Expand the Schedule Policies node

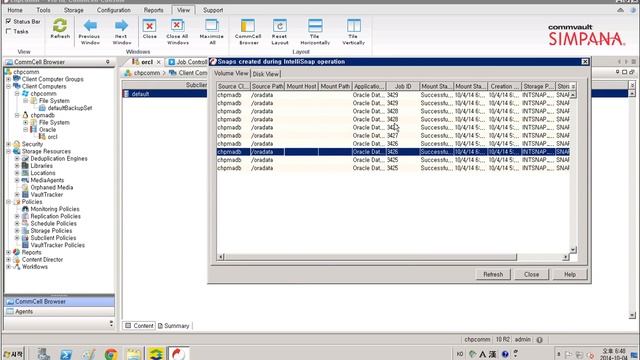point(17,223)
